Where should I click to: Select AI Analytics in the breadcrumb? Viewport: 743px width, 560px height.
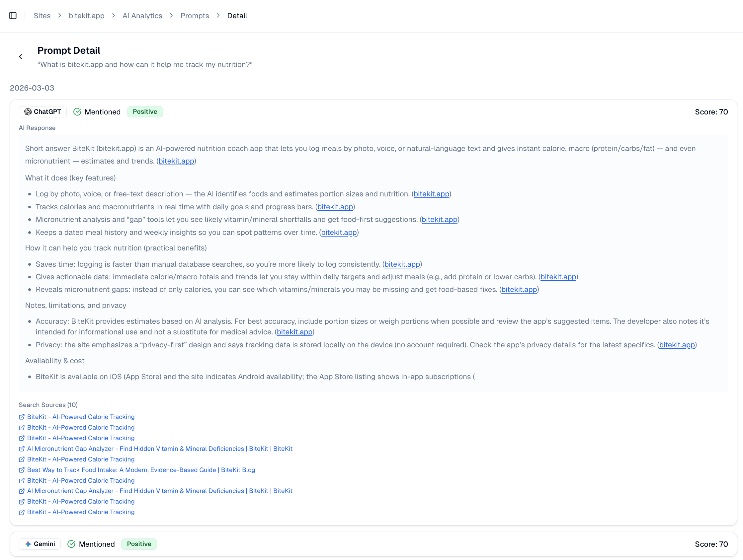click(x=142, y=16)
